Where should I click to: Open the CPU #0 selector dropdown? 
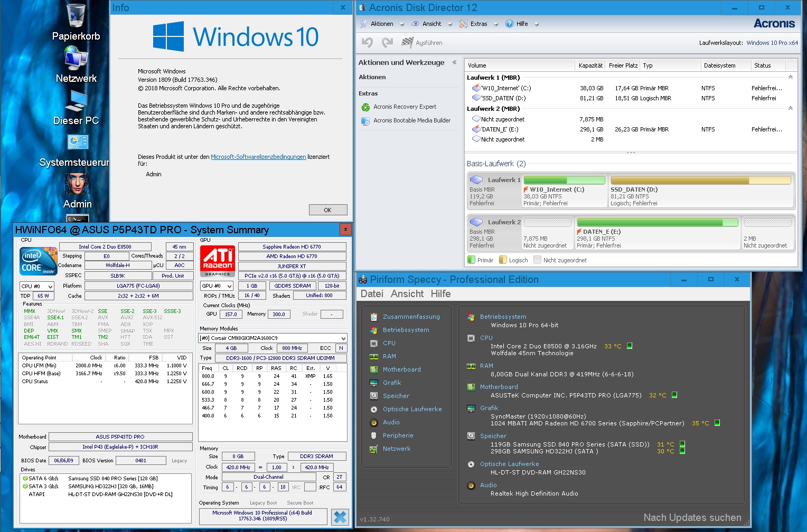point(36,286)
